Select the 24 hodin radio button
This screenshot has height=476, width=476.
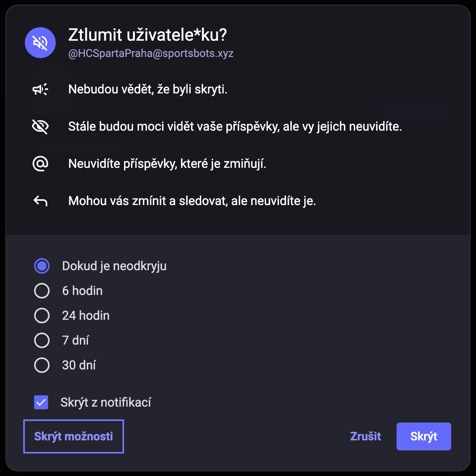click(x=42, y=316)
